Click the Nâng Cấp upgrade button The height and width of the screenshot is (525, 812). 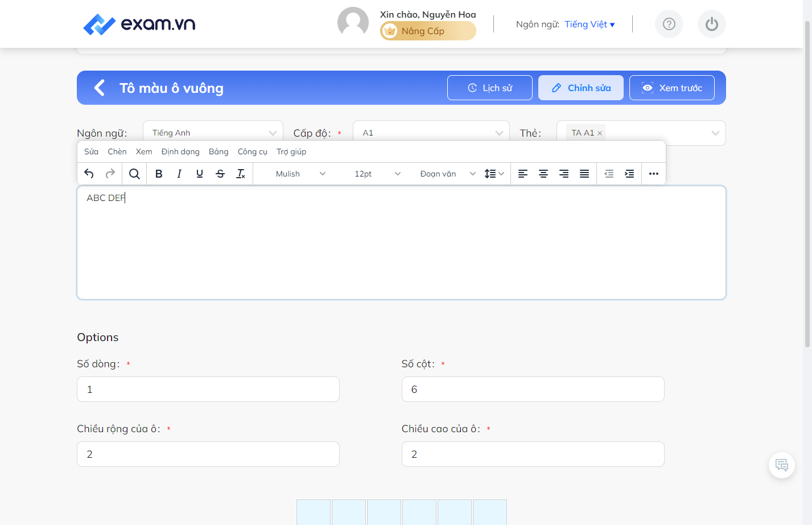(x=428, y=31)
